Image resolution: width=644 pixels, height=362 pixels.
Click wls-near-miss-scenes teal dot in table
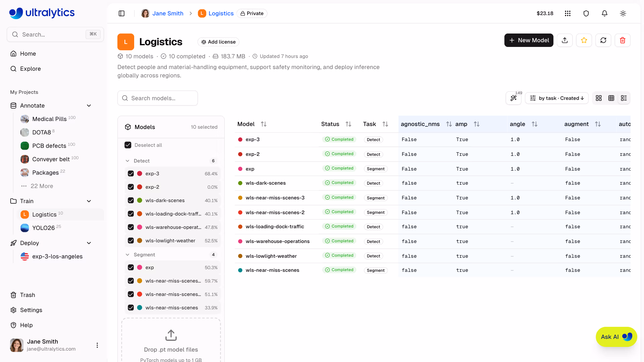tap(240, 270)
